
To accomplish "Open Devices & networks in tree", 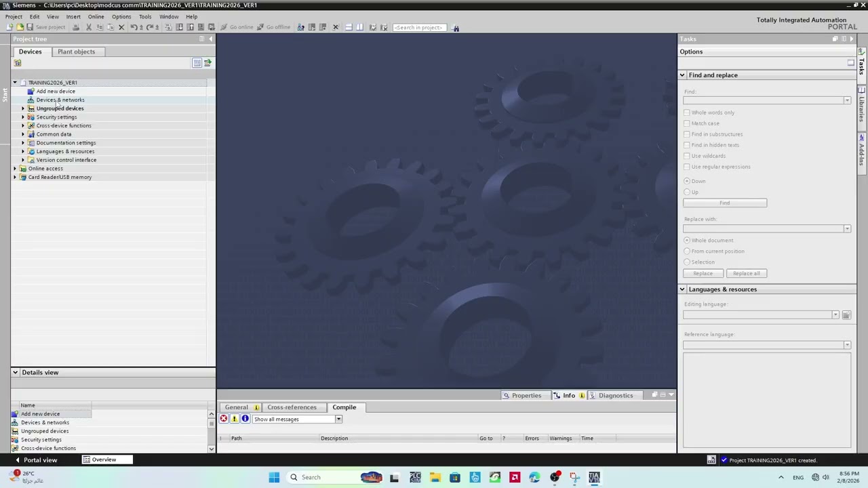I will (x=60, y=100).
